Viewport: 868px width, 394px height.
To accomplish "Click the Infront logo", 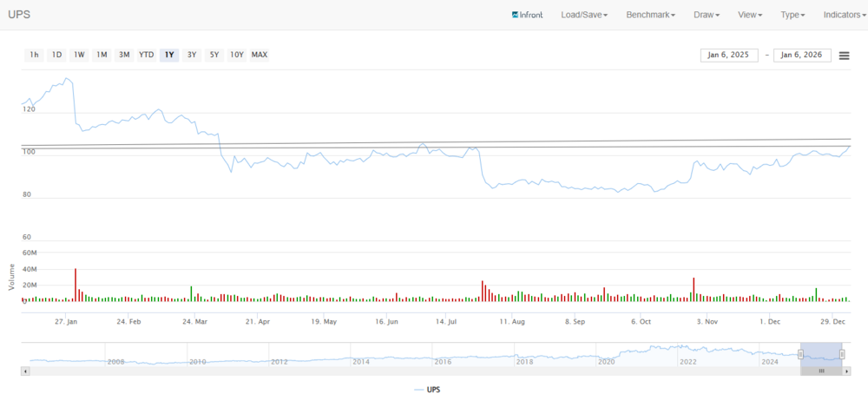I will pyautogui.click(x=527, y=15).
